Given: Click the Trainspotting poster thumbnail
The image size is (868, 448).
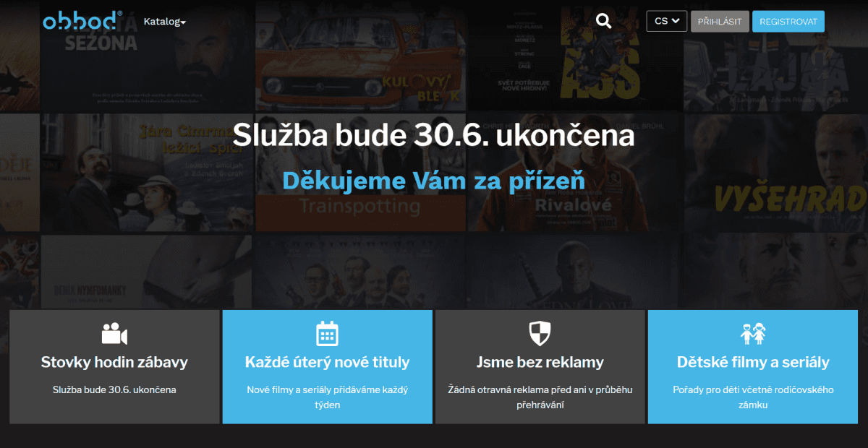Looking at the screenshot, I should coord(360,173).
